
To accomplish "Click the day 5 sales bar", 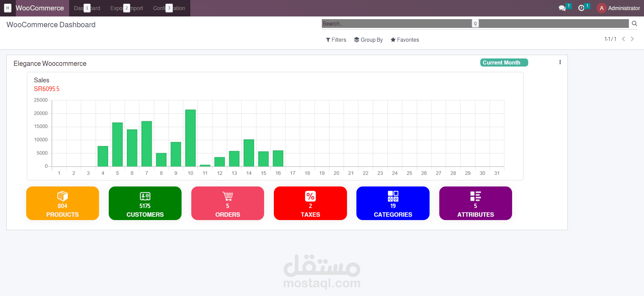I will pyautogui.click(x=117, y=144).
